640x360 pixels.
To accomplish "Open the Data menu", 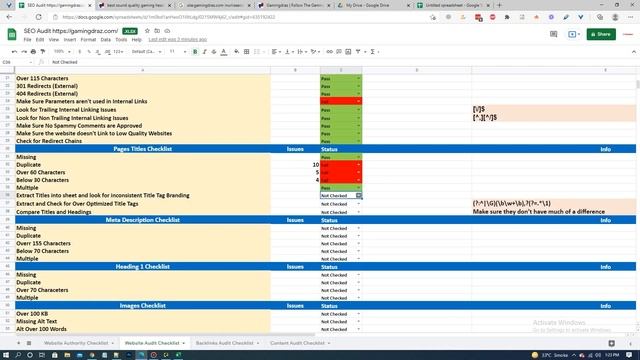I will click(106, 40).
